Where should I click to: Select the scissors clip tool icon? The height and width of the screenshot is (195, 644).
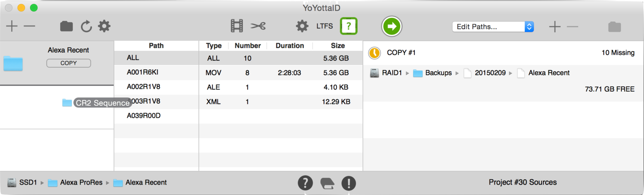point(258,26)
